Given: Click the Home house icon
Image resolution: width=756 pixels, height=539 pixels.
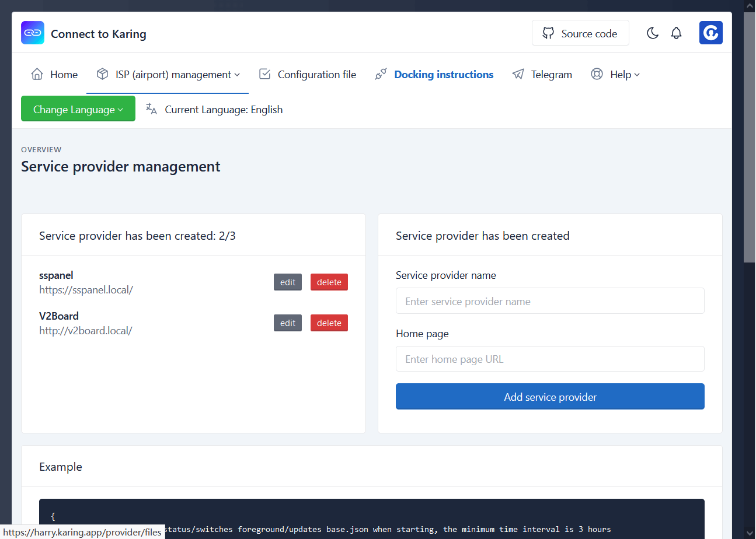Looking at the screenshot, I should point(37,75).
